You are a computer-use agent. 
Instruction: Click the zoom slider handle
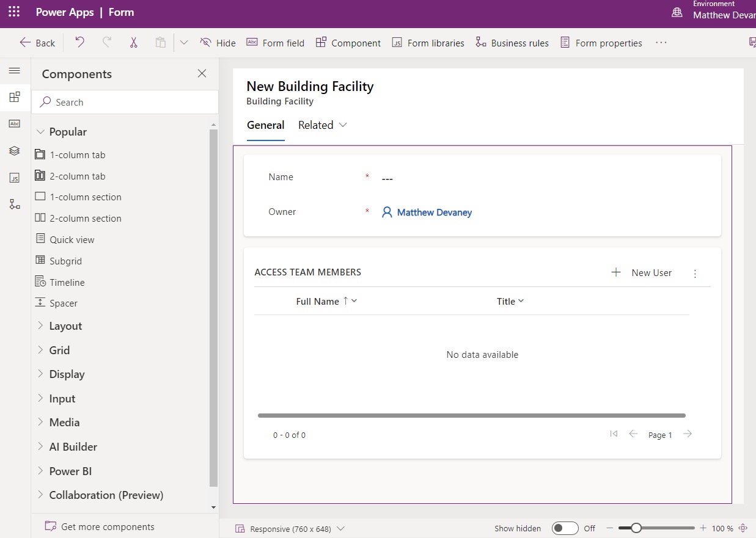[x=636, y=528]
